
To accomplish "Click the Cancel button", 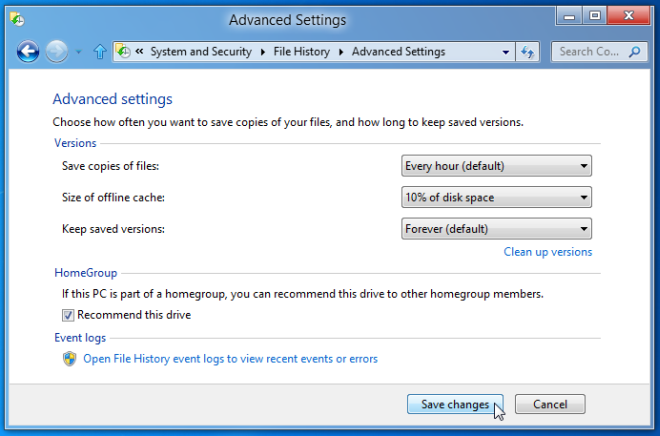I will click(550, 404).
